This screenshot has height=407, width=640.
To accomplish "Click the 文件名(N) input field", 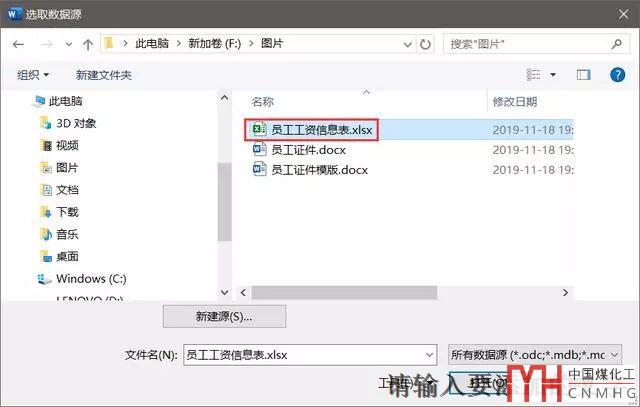I will 310,355.
